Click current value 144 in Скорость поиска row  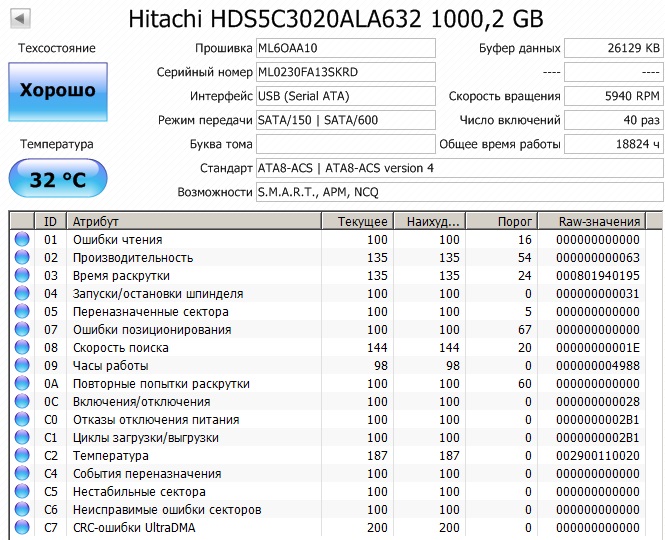(x=377, y=348)
